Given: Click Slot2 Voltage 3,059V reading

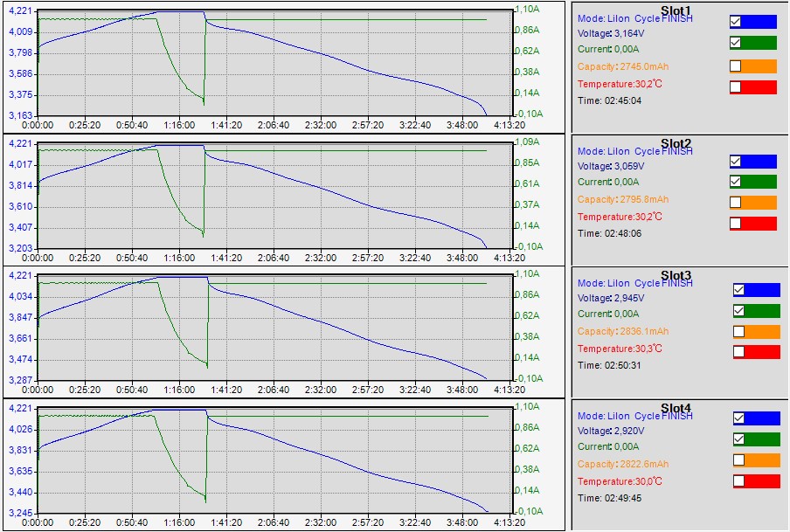Looking at the screenshot, I should coord(611,166).
